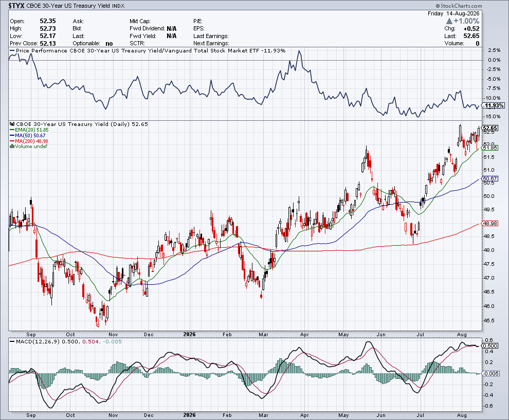This screenshot has width=509, height=420.
Task: Click the Next Earnings label
Action: click(x=211, y=44)
